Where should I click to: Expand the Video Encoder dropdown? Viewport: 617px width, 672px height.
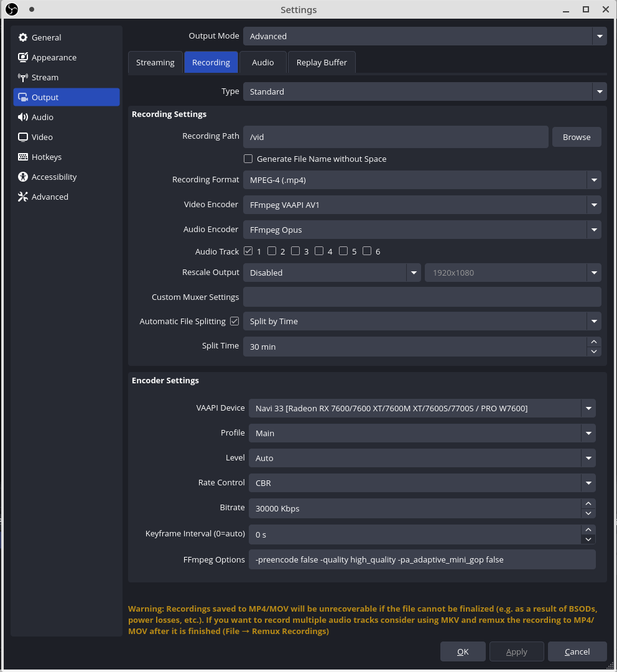422,205
